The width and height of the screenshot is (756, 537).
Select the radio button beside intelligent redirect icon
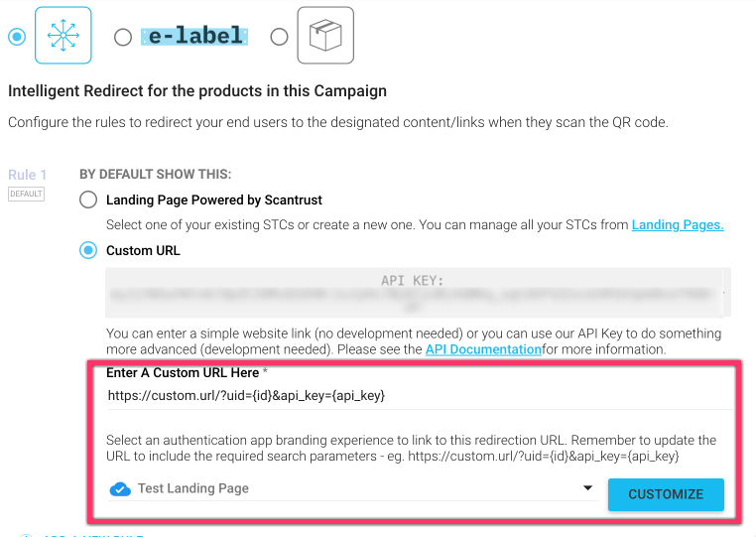click(17, 37)
